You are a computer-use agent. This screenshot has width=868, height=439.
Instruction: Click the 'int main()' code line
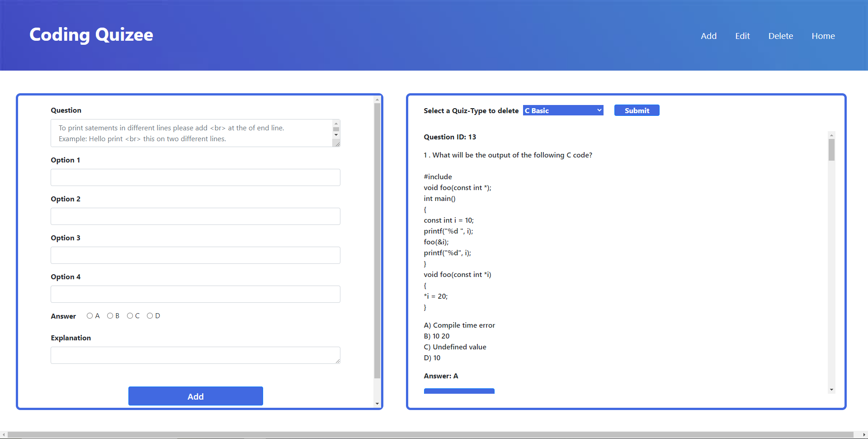pyautogui.click(x=440, y=199)
